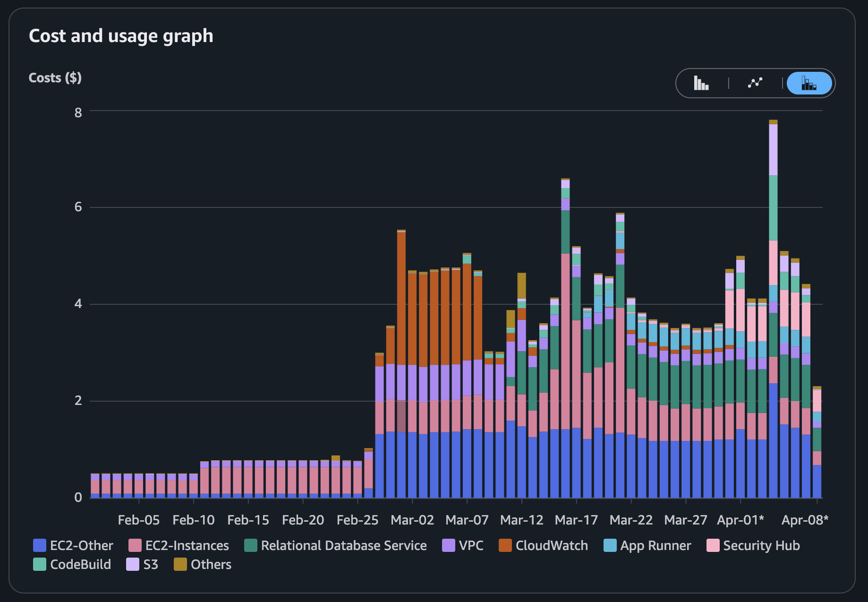
Task: Click the Mar-02 x-axis date label
Action: [x=412, y=520]
